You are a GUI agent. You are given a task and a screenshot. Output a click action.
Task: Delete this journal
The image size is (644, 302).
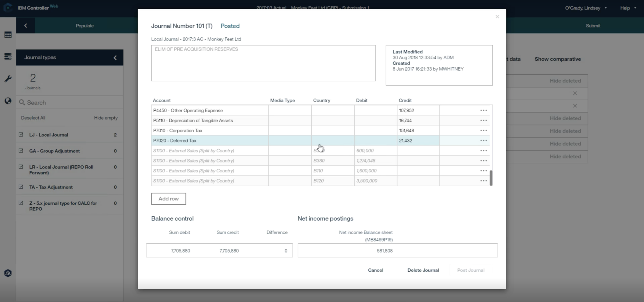click(423, 270)
